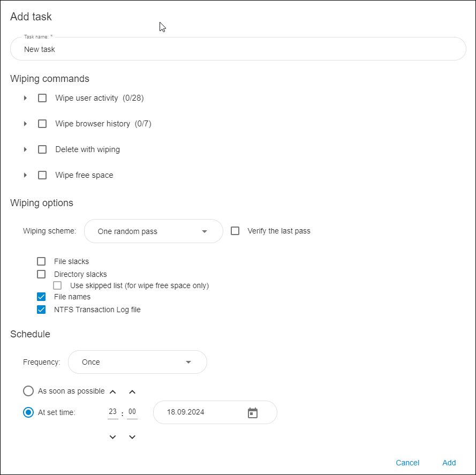Image resolution: width=476 pixels, height=475 pixels.
Task: Click the Cancel link
Action: point(407,463)
